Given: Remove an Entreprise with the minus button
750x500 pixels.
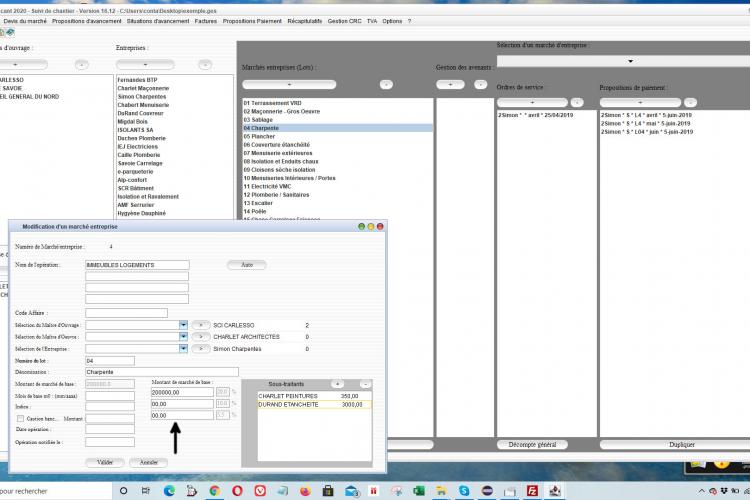Looking at the screenshot, I should 205,65.
